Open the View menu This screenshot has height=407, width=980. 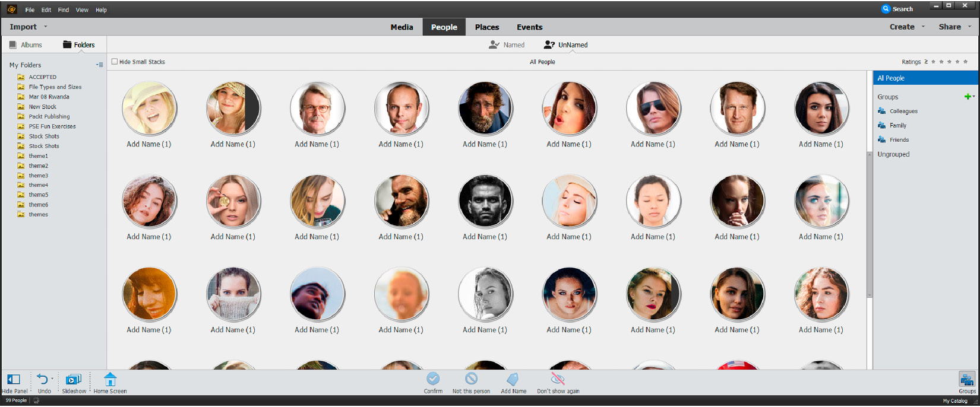tap(82, 10)
